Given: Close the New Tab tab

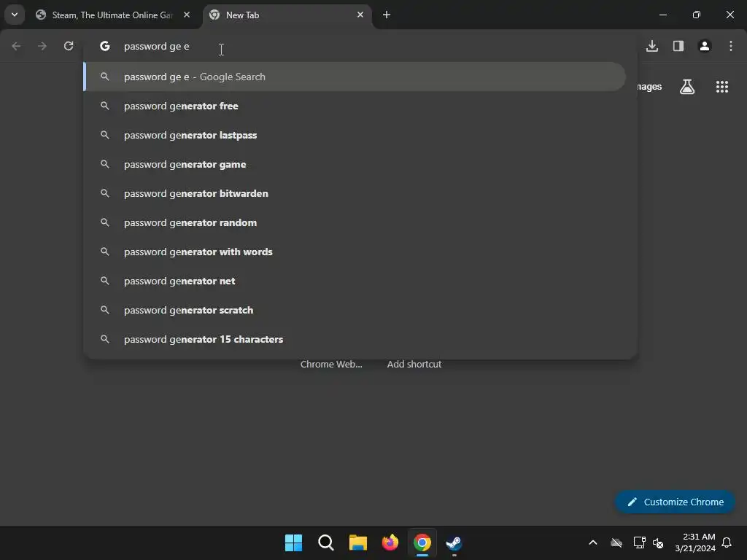Looking at the screenshot, I should pyautogui.click(x=360, y=15).
